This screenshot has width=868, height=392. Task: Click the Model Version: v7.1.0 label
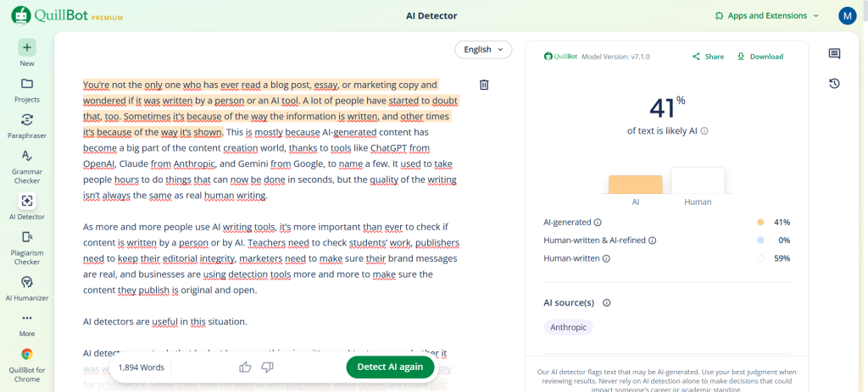point(615,57)
